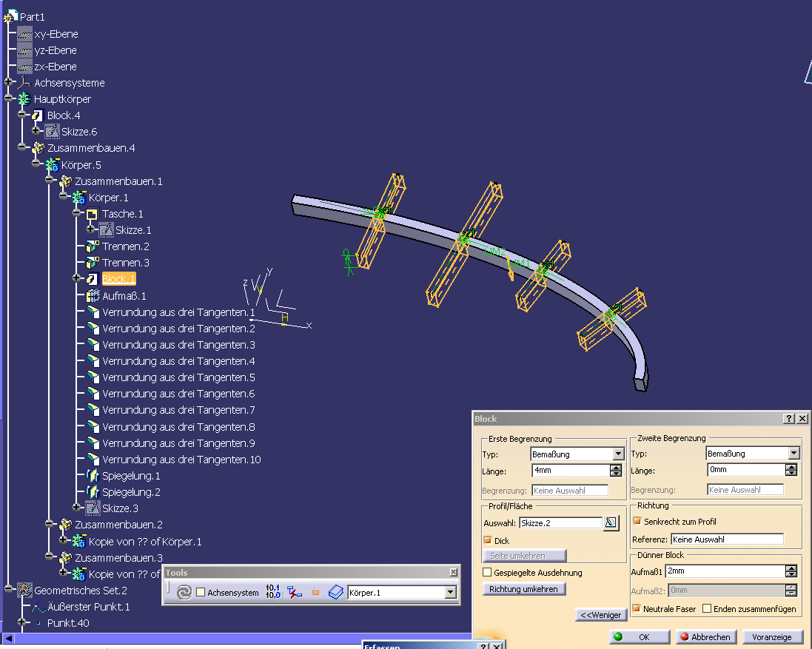Select Verrundung aus drei Tangenten.10
The width and height of the screenshot is (812, 649).
click(x=181, y=460)
